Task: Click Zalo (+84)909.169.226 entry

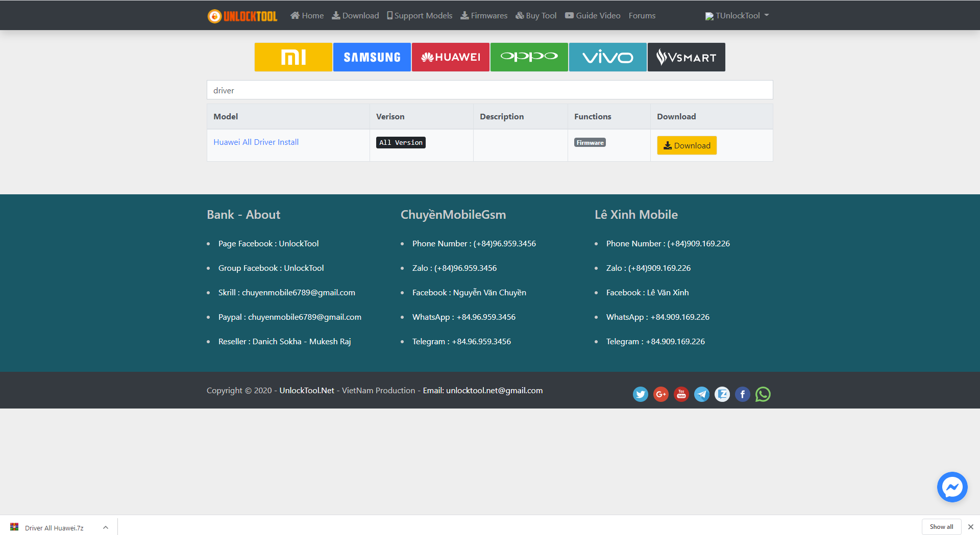Action: pyautogui.click(x=649, y=268)
